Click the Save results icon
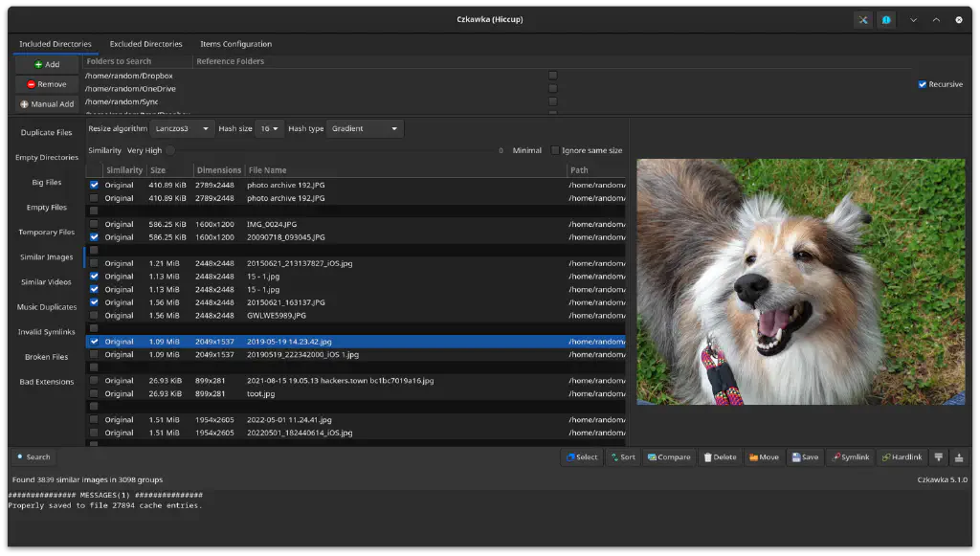 pyautogui.click(x=805, y=456)
